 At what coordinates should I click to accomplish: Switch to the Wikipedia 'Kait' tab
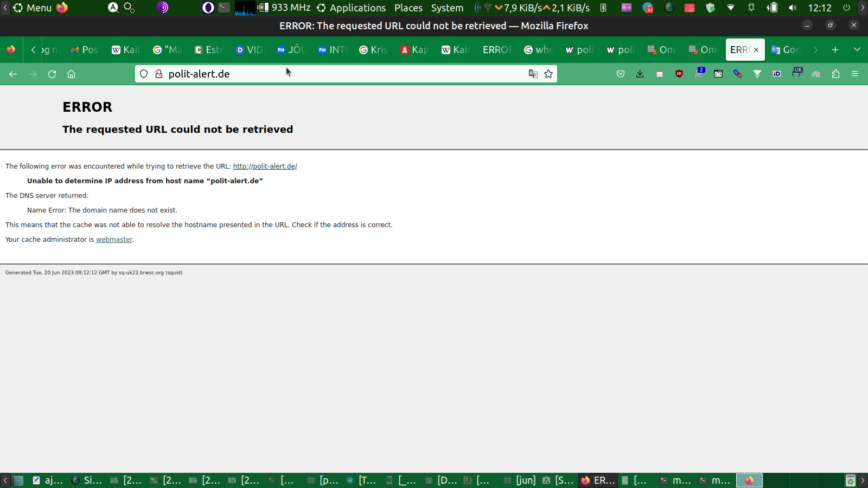pos(127,50)
